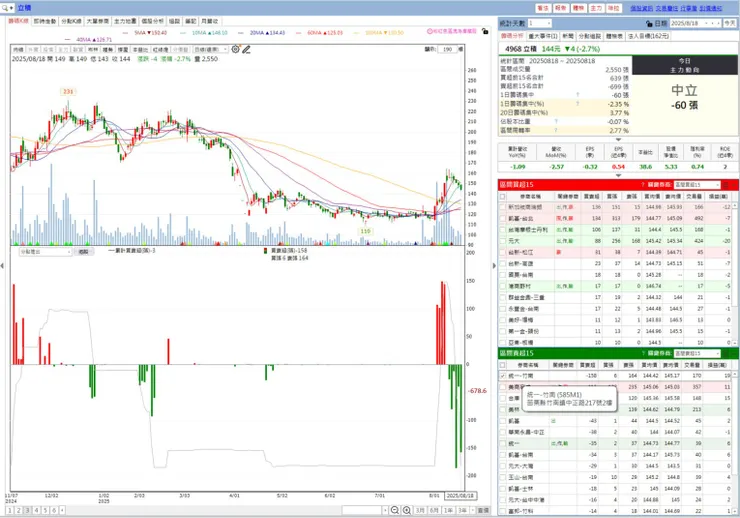740x518 pixels.
Task: Click the 2025/08/18 marker on the time axis
Action: [x=460, y=496]
